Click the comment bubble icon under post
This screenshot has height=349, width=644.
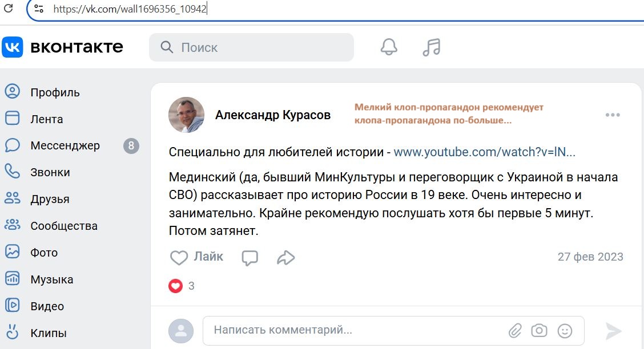[x=249, y=258]
